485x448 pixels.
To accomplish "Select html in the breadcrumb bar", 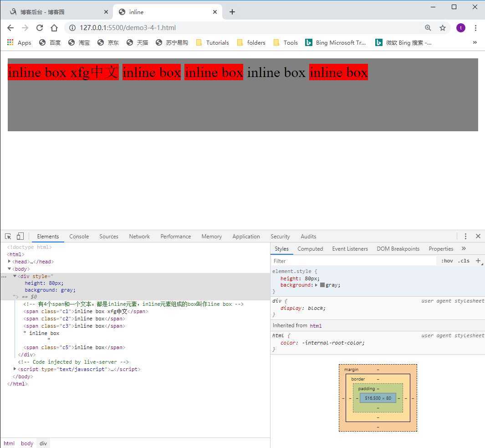I will [9, 443].
